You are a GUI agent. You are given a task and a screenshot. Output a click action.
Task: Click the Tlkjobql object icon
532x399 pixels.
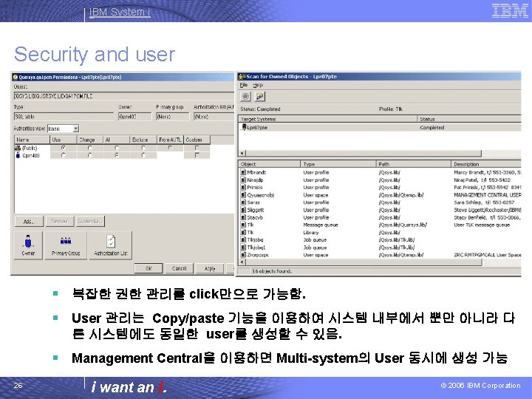pyautogui.click(x=243, y=247)
